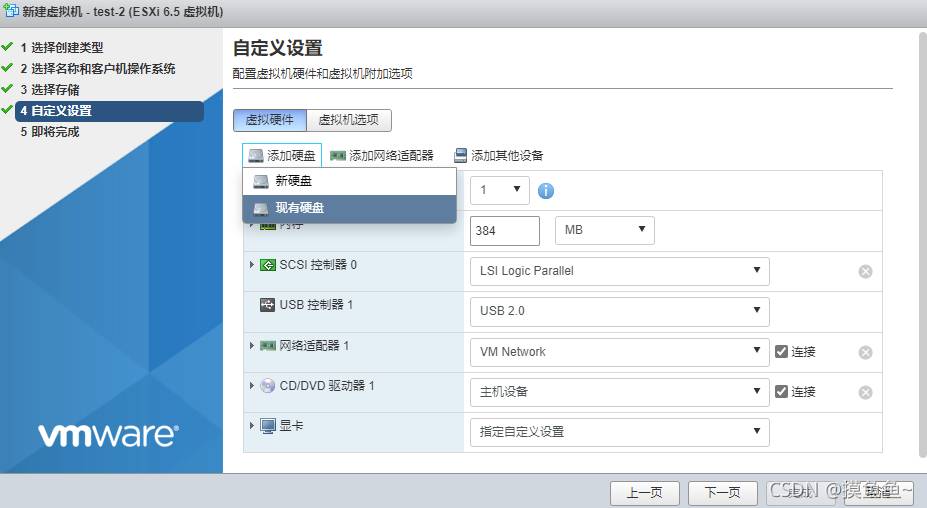This screenshot has width=927, height=508.
Task: Open the LSI Logic Parallel dropdown
Action: (618, 271)
